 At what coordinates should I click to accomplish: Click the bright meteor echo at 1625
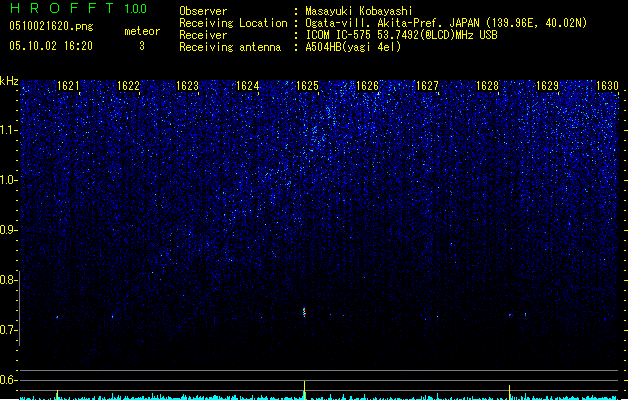click(x=304, y=312)
